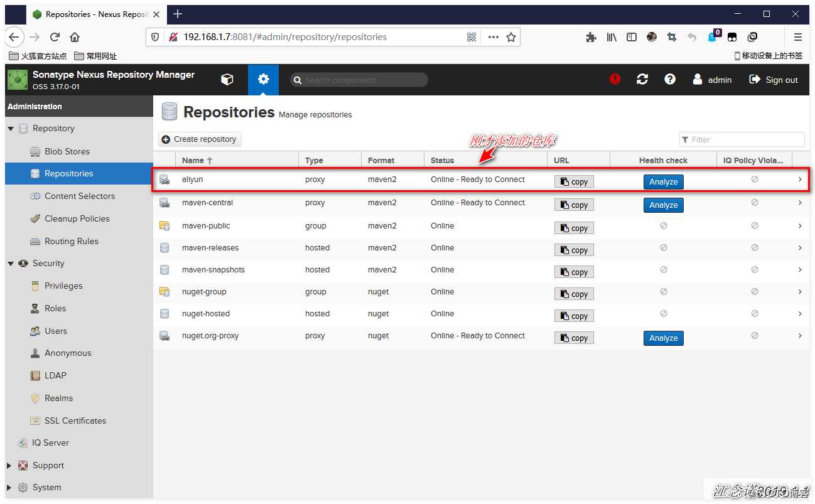Click Create repository button
Image resolution: width=815 pixels, height=504 pixels.
point(200,139)
